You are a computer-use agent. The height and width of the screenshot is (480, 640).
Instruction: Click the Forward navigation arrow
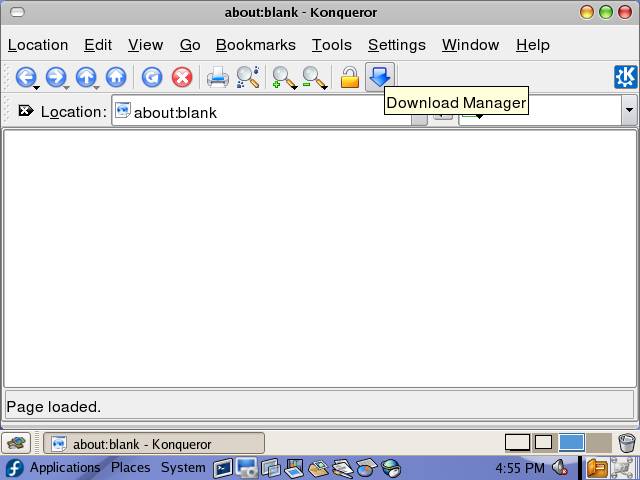pos(55,77)
